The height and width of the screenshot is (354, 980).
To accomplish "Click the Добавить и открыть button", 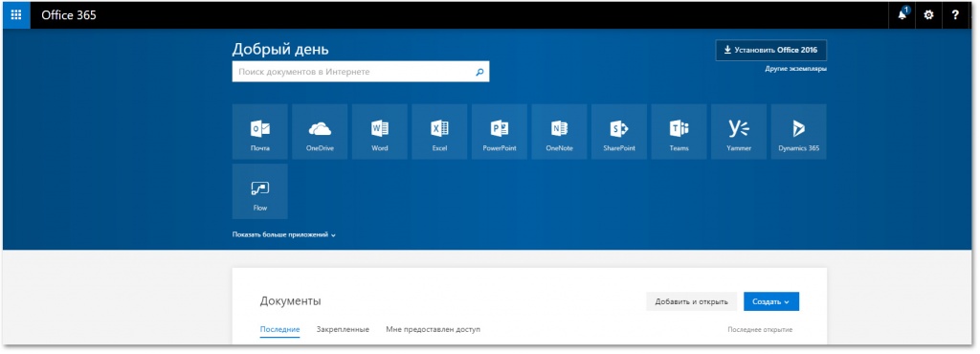I will [x=691, y=301].
